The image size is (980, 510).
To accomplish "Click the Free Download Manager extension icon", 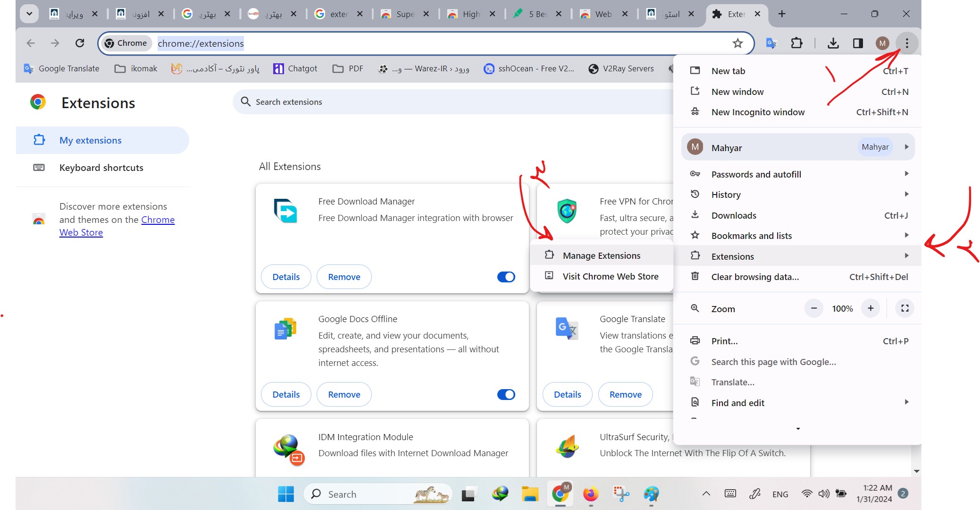I will pyautogui.click(x=285, y=211).
